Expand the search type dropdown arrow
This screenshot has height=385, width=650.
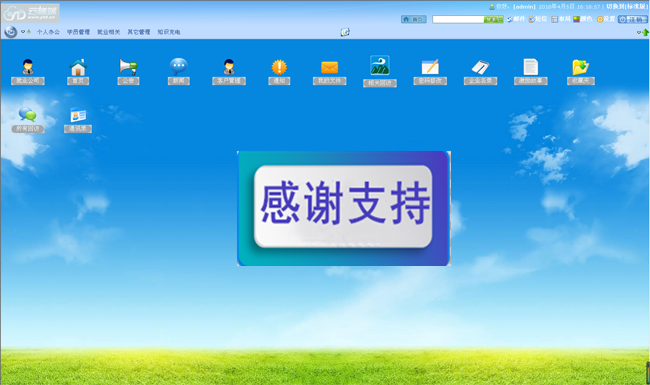pos(501,19)
